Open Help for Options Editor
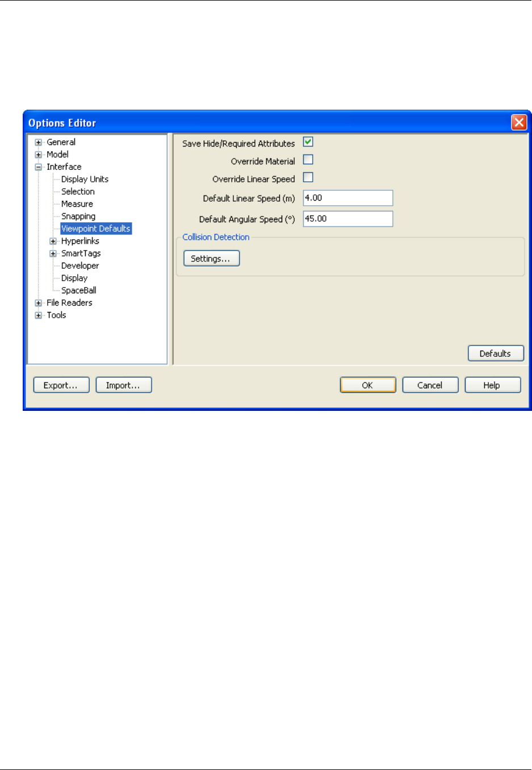The height and width of the screenshot is (770, 532). point(493,385)
